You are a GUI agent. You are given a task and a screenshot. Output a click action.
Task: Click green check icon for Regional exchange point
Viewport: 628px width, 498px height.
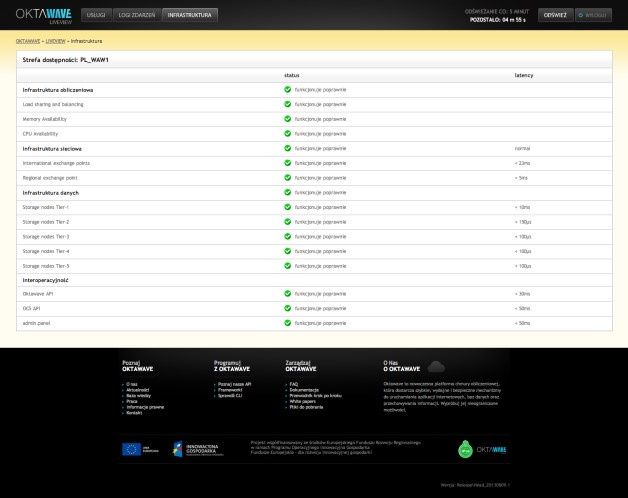tap(288, 177)
